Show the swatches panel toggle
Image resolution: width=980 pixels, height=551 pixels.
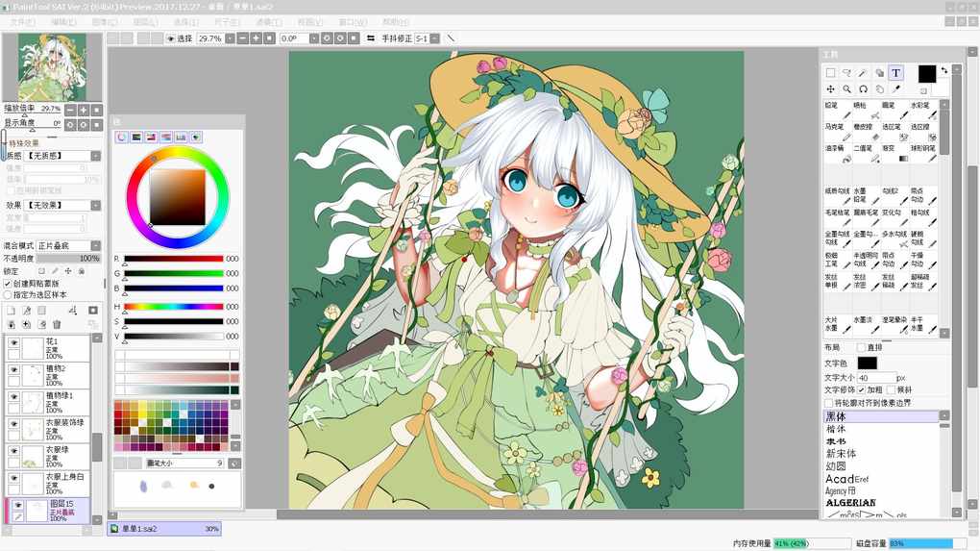(182, 137)
